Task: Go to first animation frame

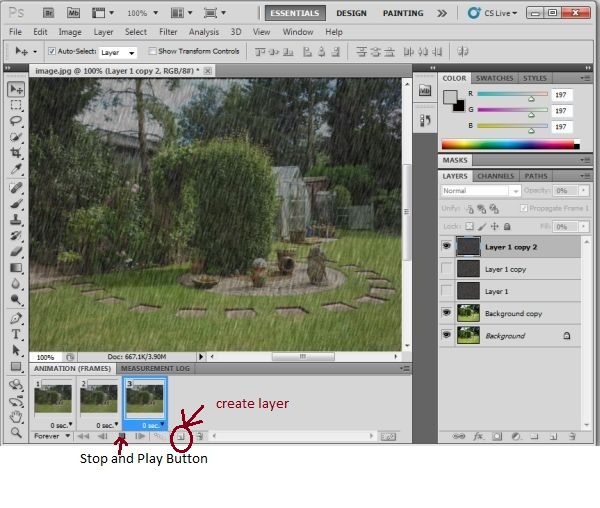Action: pyautogui.click(x=83, y=436)
